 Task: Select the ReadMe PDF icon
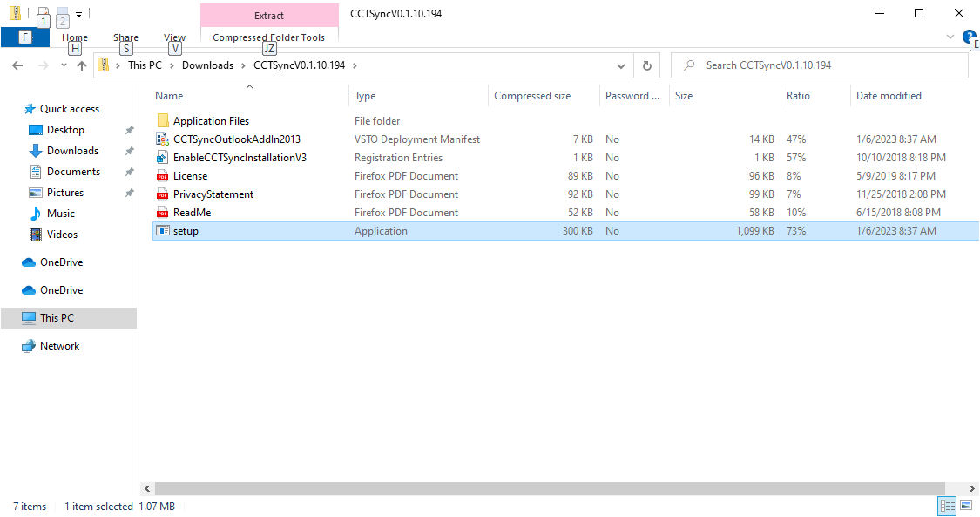(x=163, y=213)
